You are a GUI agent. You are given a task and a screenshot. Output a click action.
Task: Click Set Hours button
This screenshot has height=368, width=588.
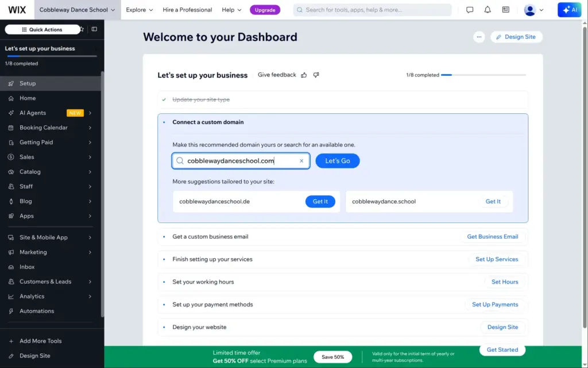[505, 282]
